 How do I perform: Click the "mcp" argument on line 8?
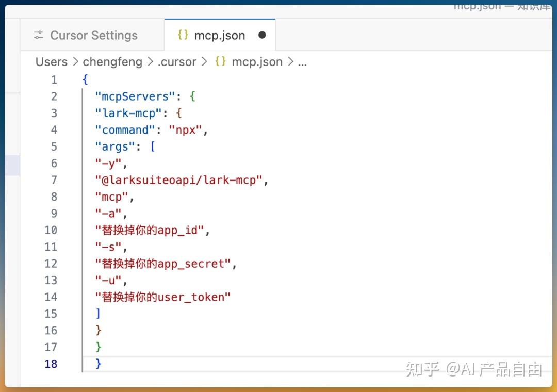(x=111, y=197)
